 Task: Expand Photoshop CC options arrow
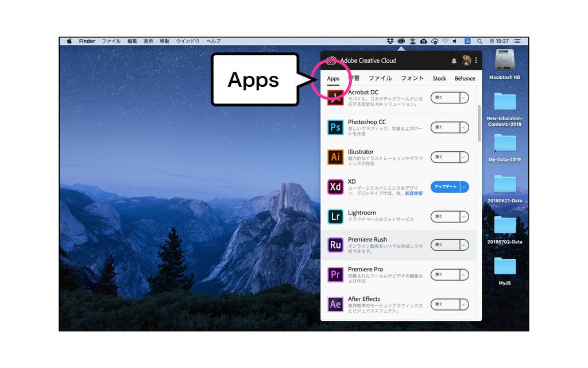coord(464,127)
